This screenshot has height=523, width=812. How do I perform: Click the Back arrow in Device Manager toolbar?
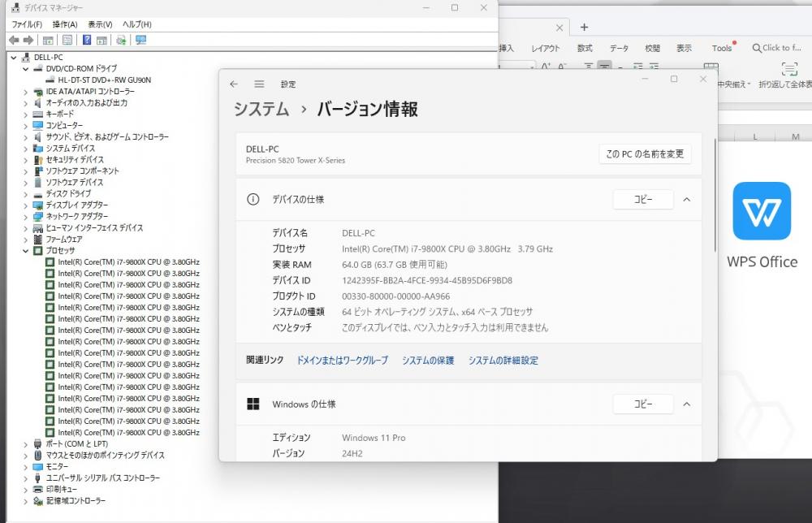point(14,40)
